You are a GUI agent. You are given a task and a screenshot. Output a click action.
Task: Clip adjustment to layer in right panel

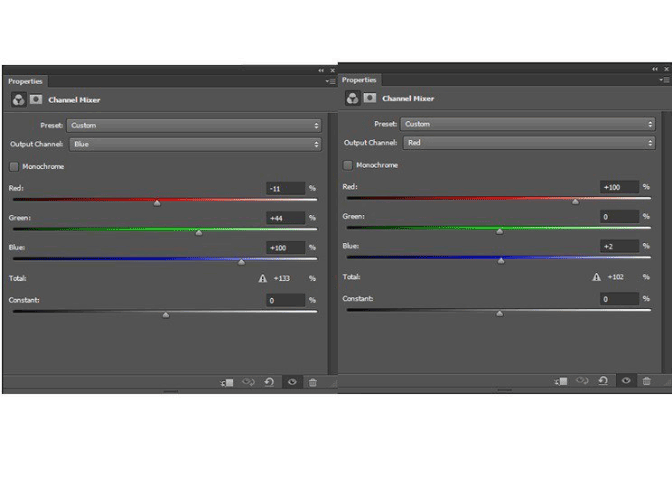pyautogui.click(x=561, y=381)
